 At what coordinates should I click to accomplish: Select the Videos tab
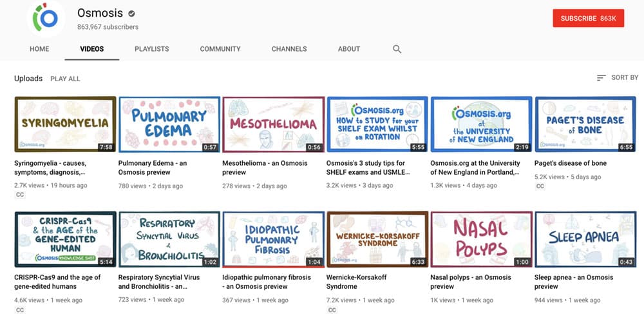[x=92, y=49]
